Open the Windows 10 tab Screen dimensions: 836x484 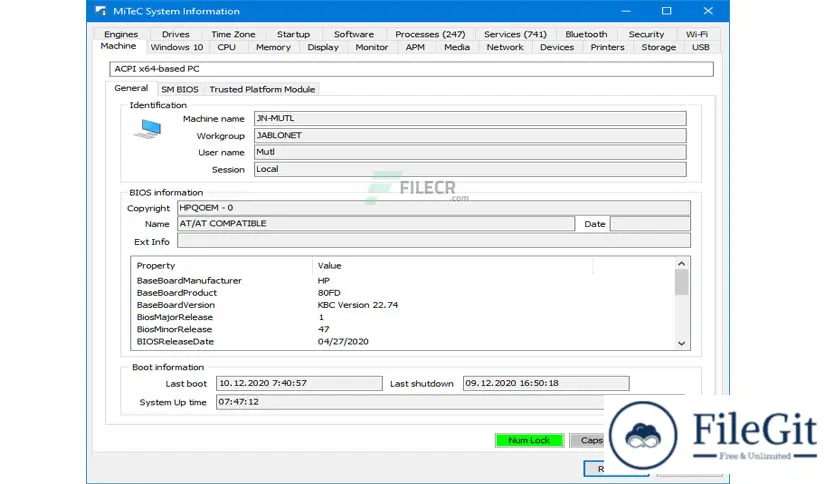[176, 47]
